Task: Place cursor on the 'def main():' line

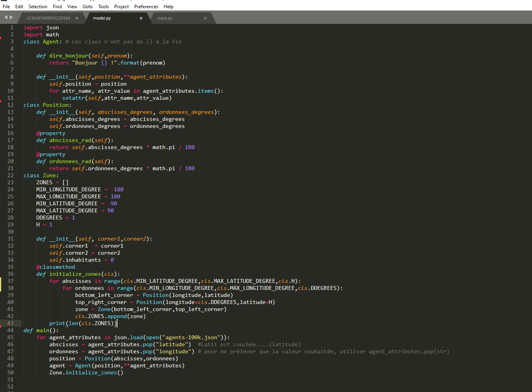Action: [x=41, y=330]
